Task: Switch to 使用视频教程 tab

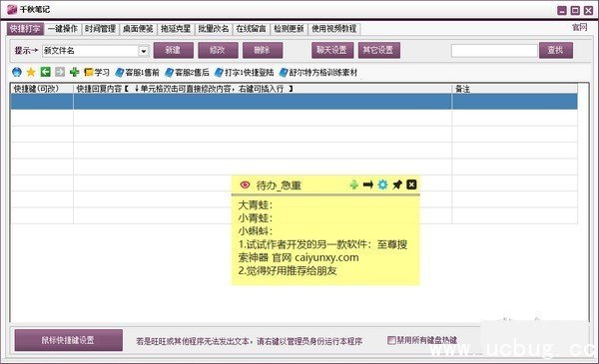Action: click(x=333, y=29)
